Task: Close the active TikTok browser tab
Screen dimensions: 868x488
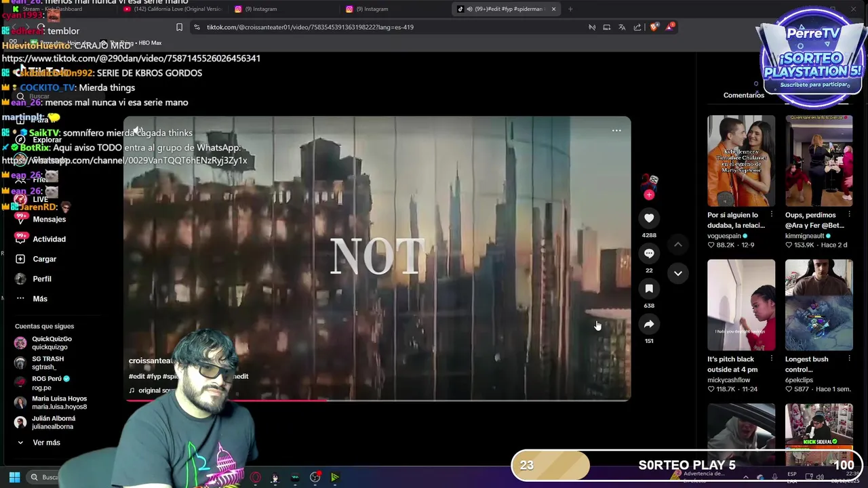Action: pyautogui.click(x=553, y=9)
